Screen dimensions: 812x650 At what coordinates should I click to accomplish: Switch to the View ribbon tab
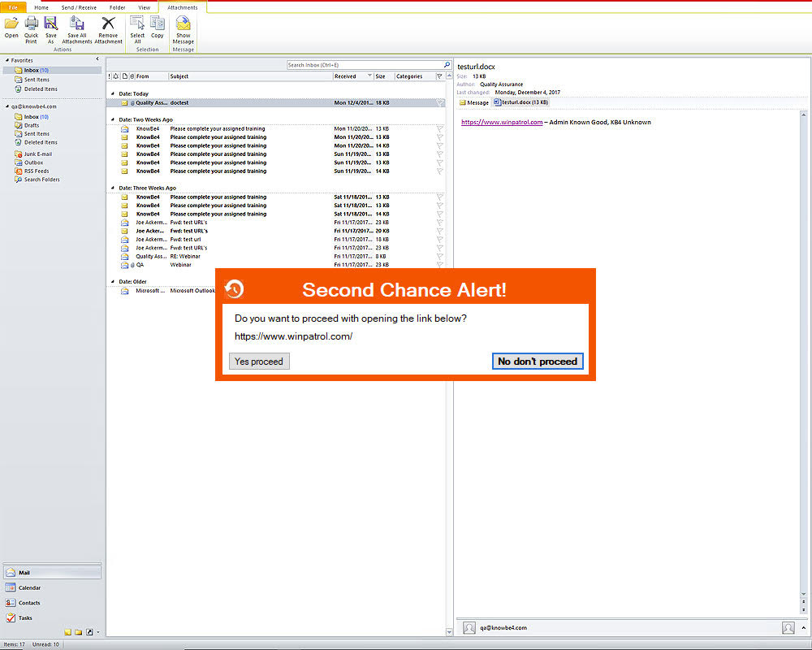pyautogui.click(x=145, y=8)
